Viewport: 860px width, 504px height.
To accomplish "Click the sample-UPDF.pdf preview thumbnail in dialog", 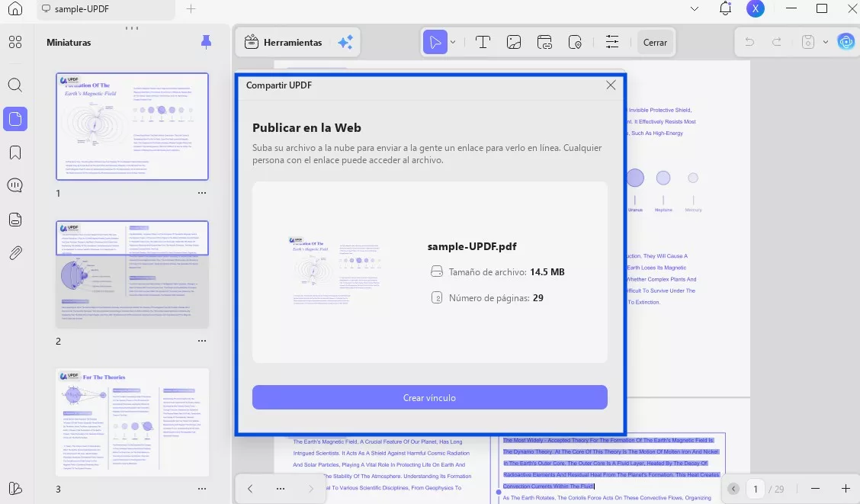I will [335, 271].
